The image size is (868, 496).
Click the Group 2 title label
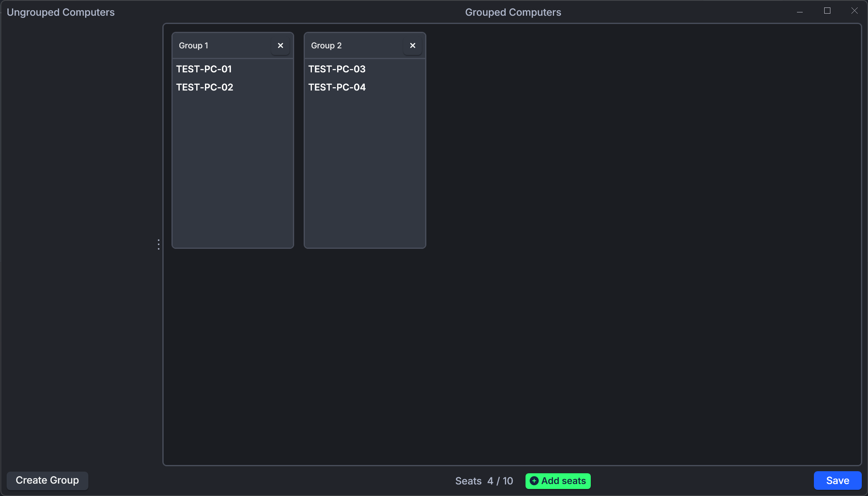[x=326, y=45]
